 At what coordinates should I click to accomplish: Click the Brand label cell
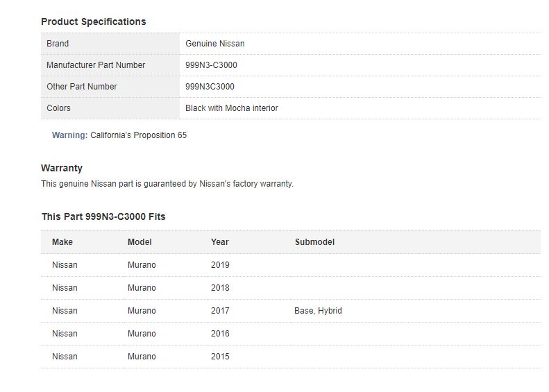click(110, 44)
